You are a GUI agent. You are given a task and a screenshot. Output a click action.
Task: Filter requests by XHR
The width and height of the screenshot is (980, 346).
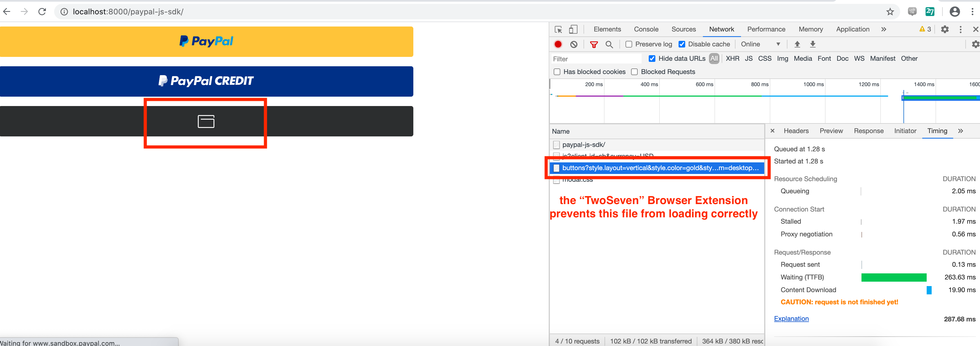(x=732, y=59)
